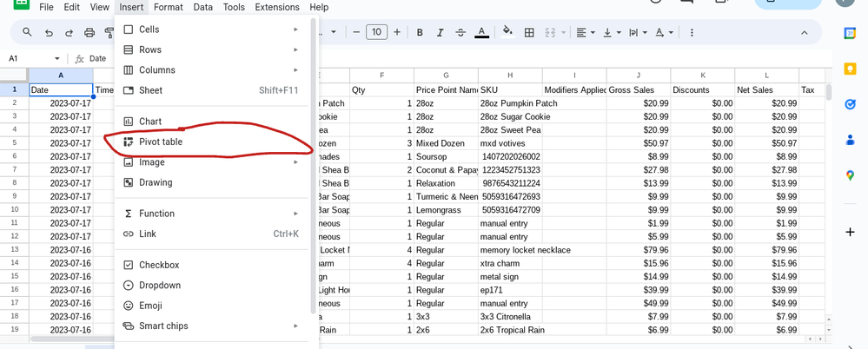Screen dimensions: 868x349
Task: Click the plus Get add-ons icon
Action: [x=851, y=233]
